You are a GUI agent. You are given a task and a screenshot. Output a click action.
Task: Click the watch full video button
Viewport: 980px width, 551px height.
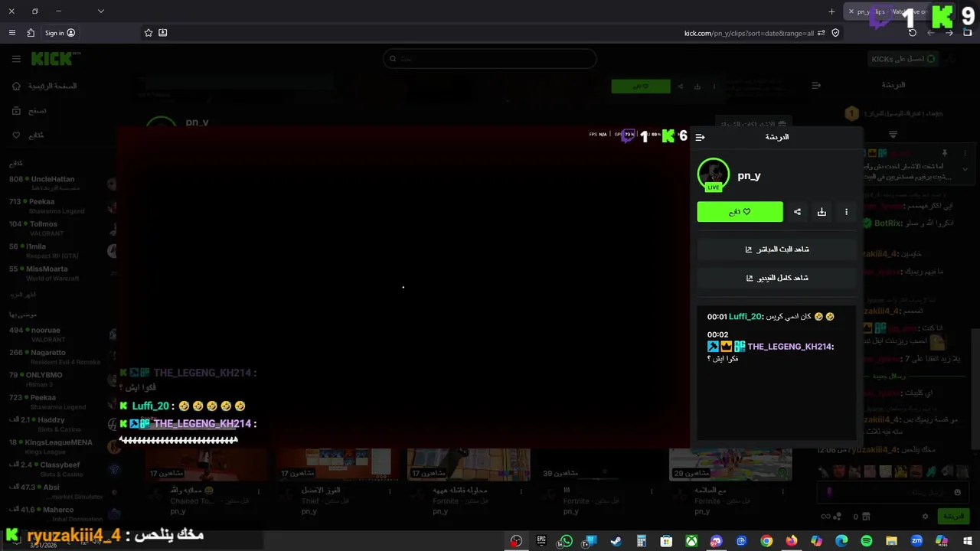pyautogui.click(x=776, y=278)
